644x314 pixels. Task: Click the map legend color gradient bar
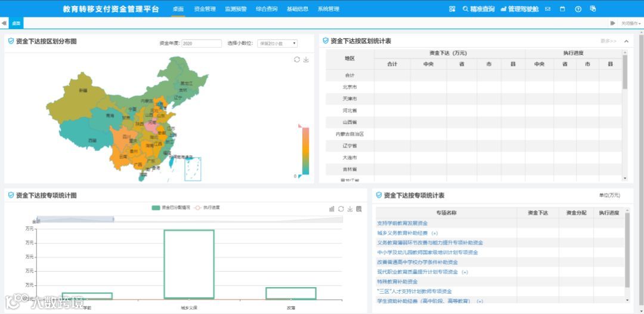point(305,151)
